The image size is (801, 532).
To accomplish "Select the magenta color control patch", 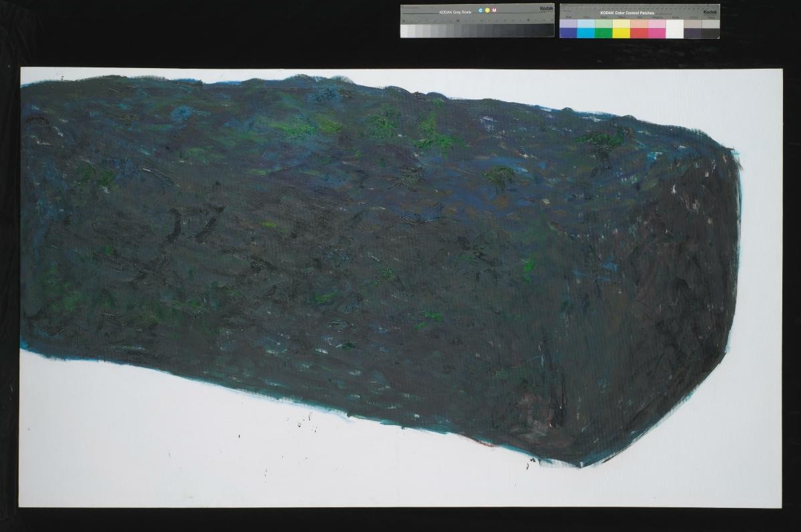I will point(657,33).
